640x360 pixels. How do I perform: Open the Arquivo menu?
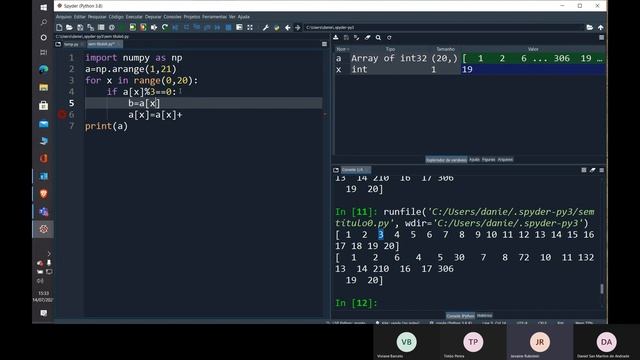coord(64,17)
